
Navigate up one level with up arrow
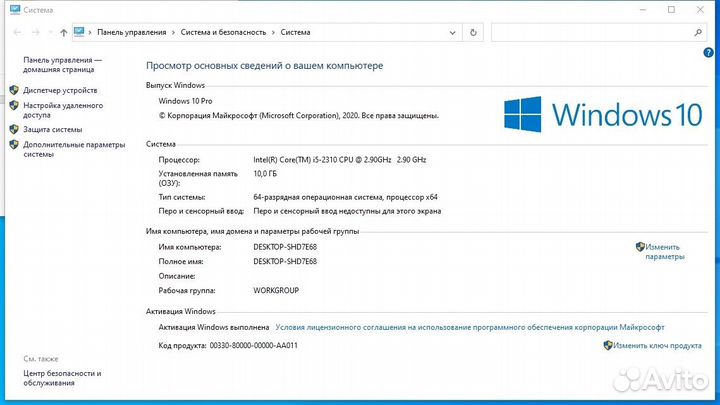click(x=63, y=33)
